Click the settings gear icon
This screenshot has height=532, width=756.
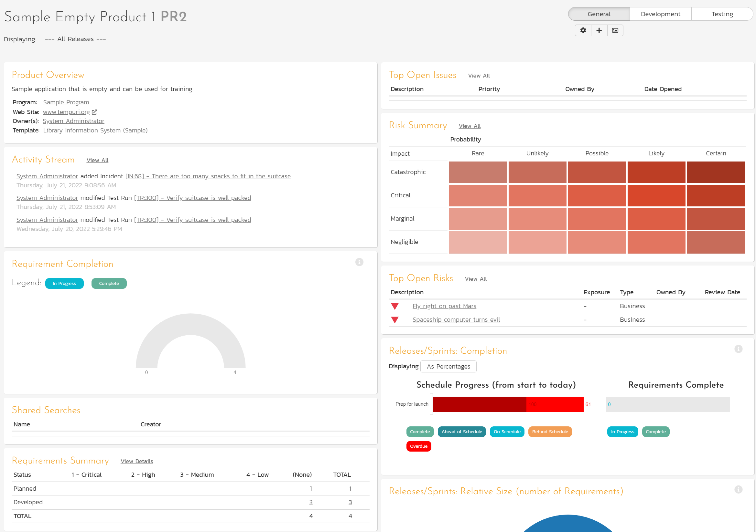(583, 30)
